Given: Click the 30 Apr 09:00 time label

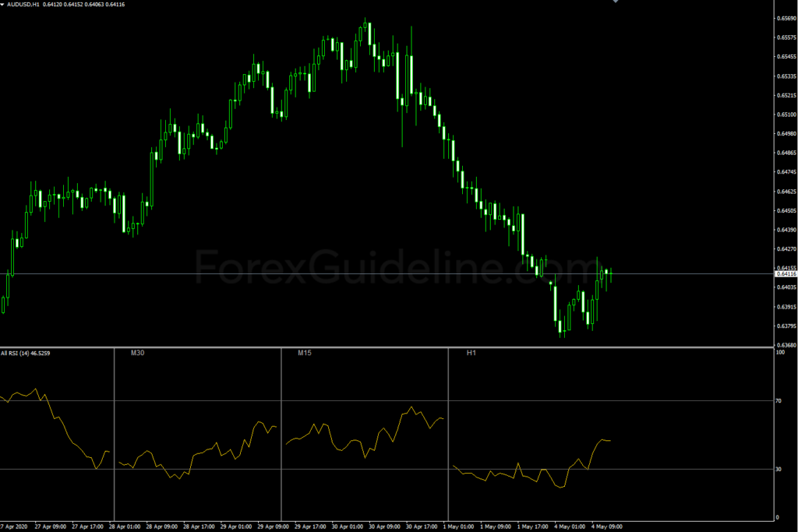Looking at the screenshot, I should tap(385, 527).
